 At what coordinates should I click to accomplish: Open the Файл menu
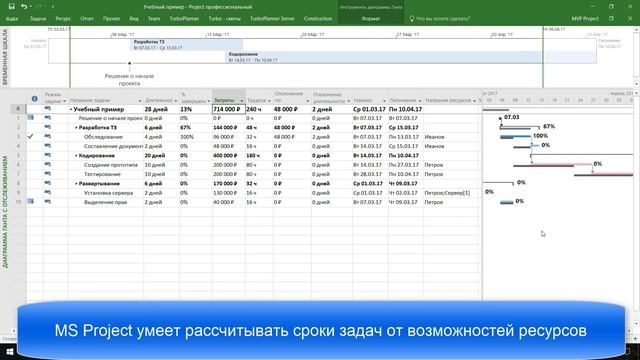click(12, 19)
